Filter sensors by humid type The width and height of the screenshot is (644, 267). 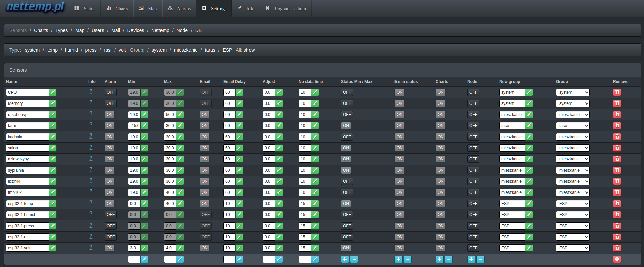[x=71, y=50]
